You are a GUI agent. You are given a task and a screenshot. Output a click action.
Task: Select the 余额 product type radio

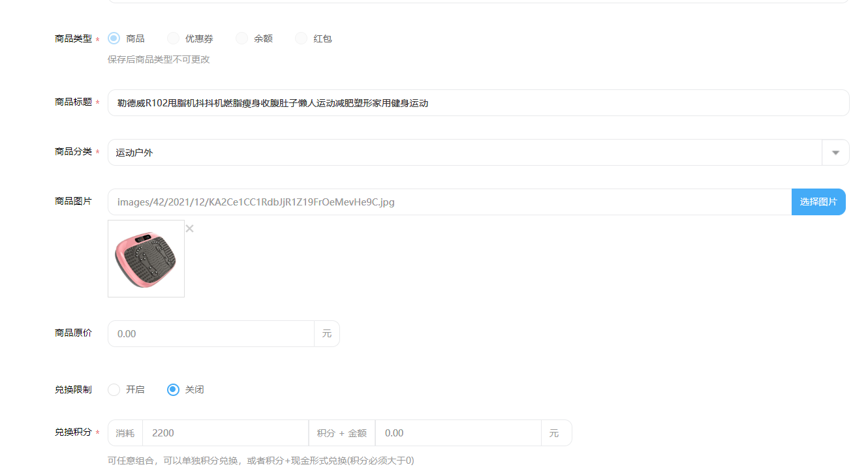click(241, 38)
